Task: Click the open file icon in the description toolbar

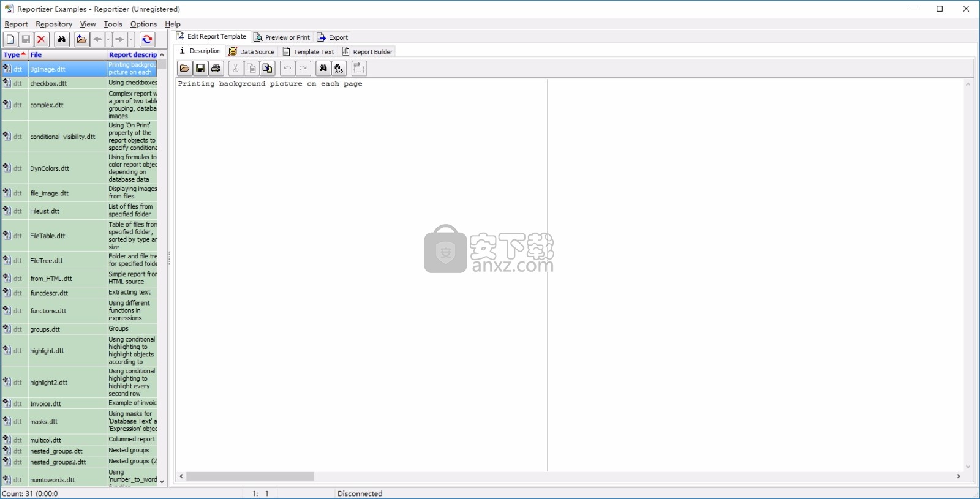Action: [184, 69]
